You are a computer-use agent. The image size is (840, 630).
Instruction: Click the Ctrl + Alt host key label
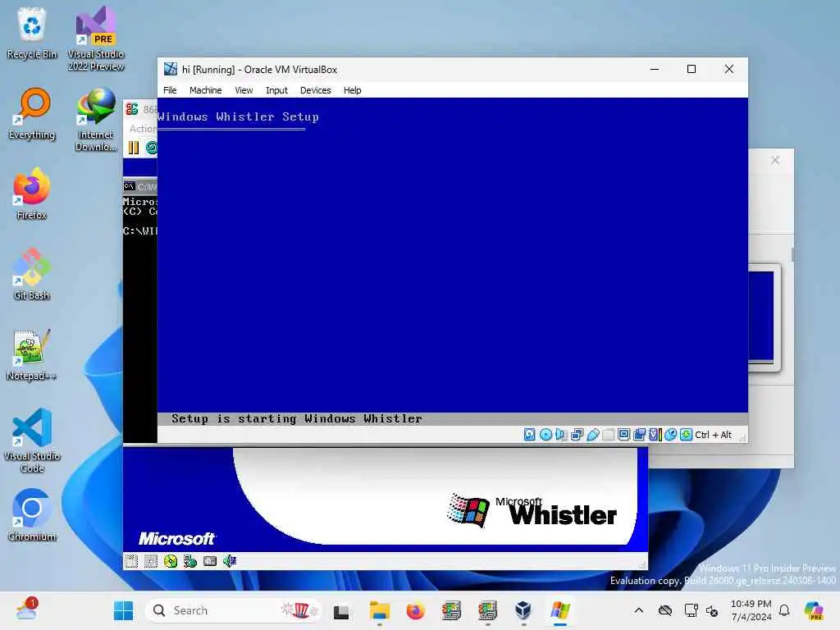pos(713,435)
